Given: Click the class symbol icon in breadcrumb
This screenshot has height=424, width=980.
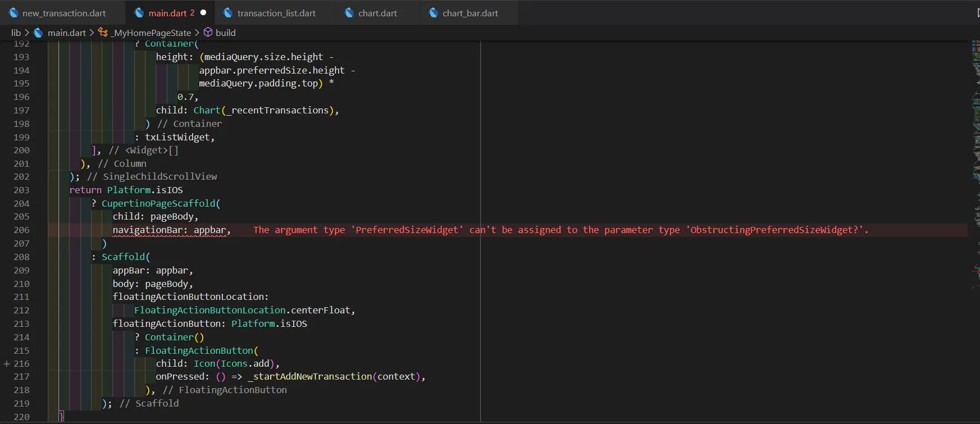Looking at the screenshot, I should click(x=103, y=33).
